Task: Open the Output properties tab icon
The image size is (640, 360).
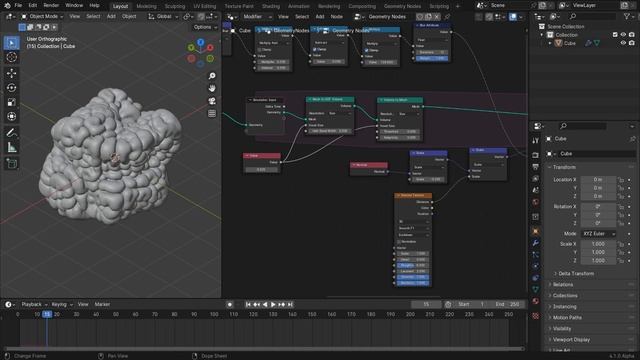Action: [x=536, y=167]
